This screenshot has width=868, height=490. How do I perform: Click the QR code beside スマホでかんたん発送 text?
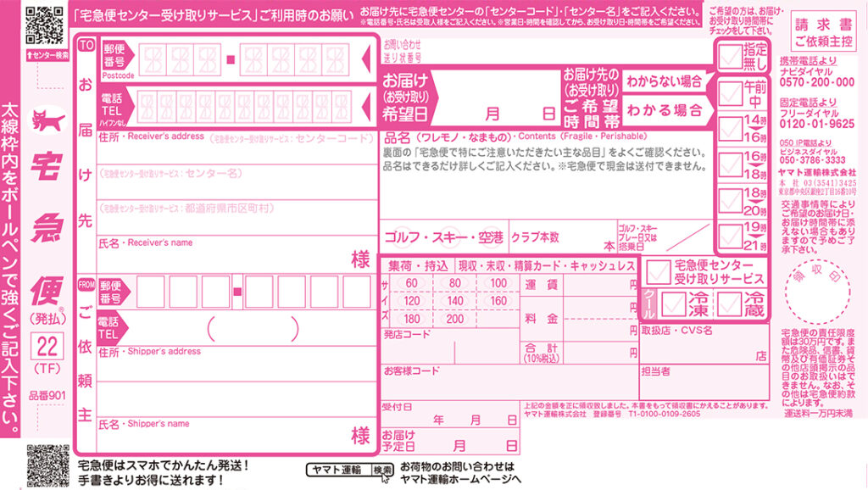[48, 465]
